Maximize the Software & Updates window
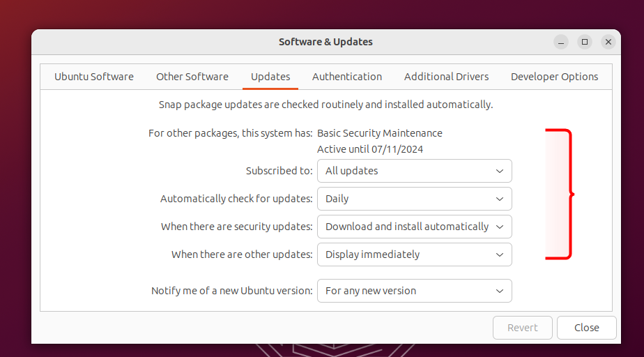644x357 pixels. coord(585,42)
